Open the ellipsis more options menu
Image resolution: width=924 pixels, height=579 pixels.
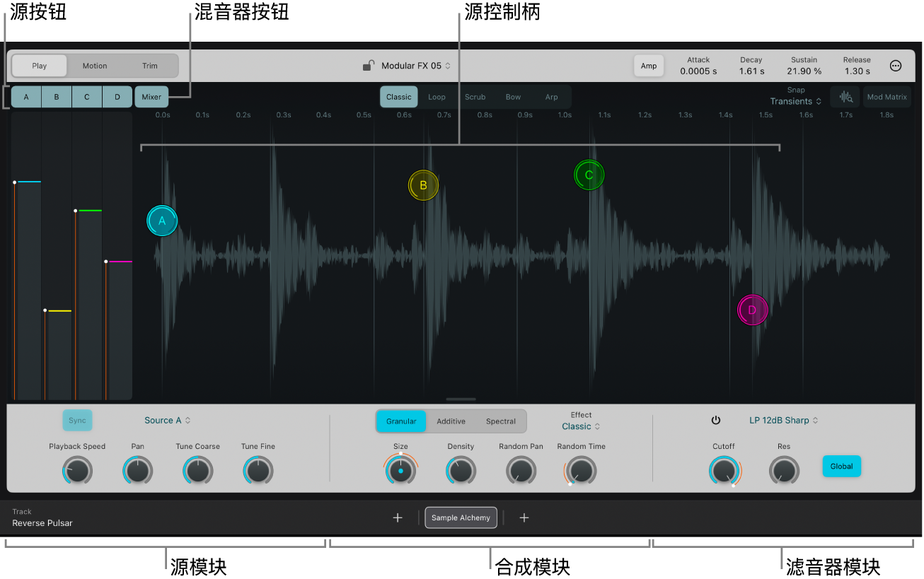pos(896,66)
